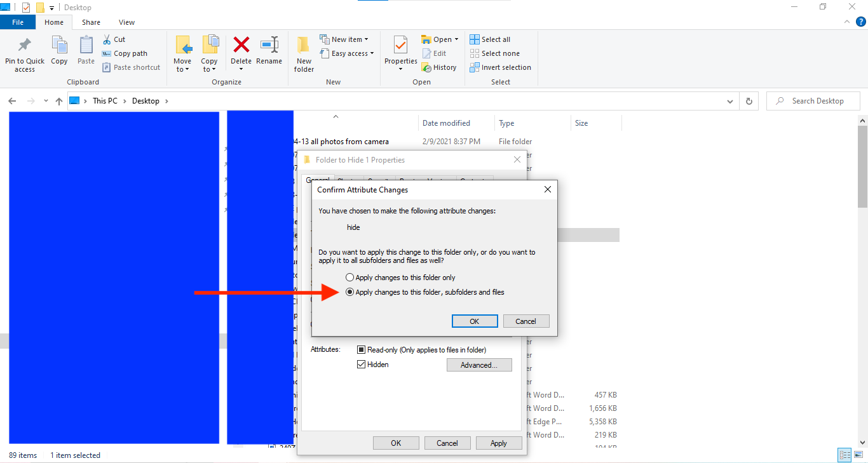Click the Rename icon in ribbon
The height and width of the screenshot is (463, 868).
coord(269,46)
